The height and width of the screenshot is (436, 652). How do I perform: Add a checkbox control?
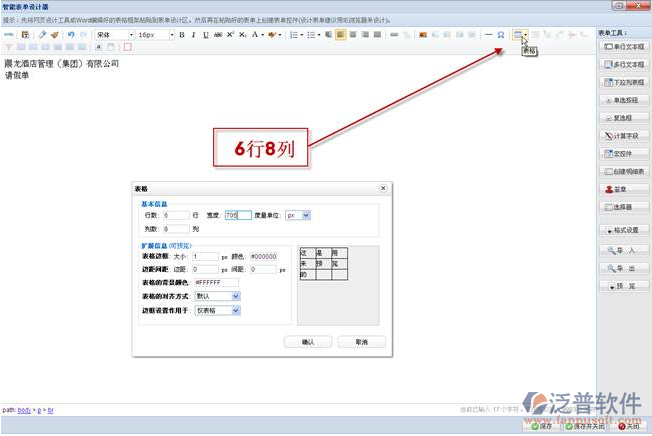pyautogui.click(x=624, y=118)
